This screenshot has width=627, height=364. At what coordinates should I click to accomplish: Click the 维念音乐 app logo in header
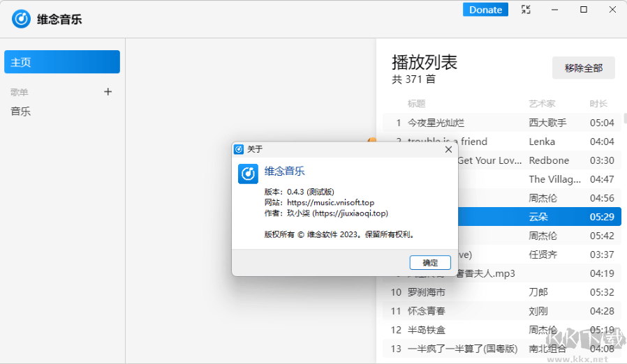[22, 19]
